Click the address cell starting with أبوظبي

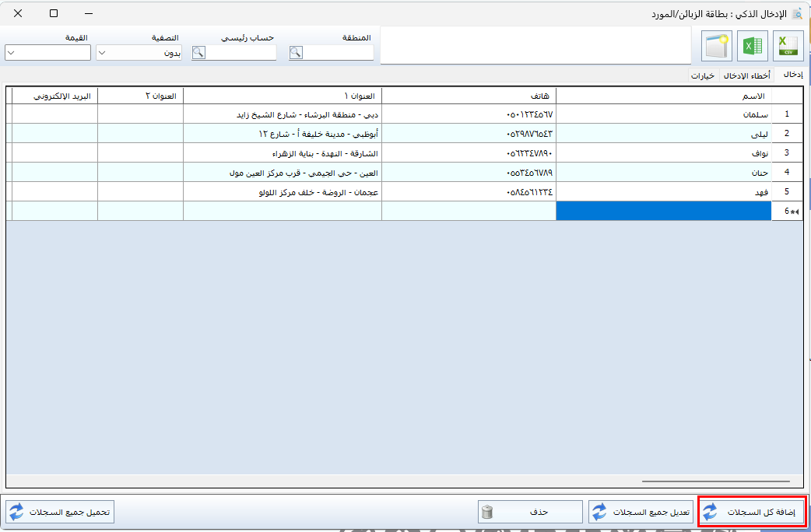[283, 133]
